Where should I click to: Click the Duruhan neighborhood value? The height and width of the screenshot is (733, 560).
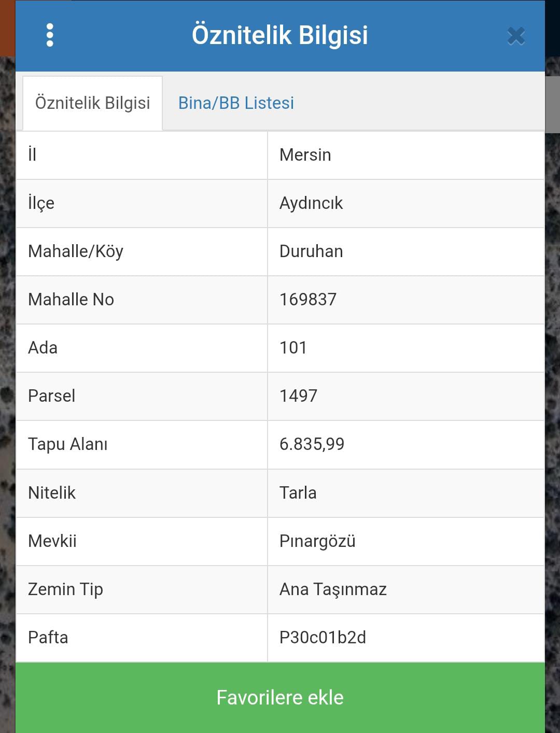(311, 251)
